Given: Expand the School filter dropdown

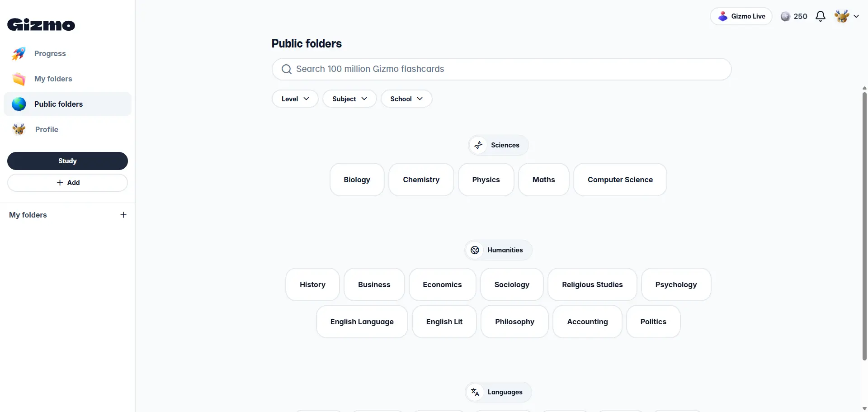Looking at the screenshot, I should click(406, 99).
